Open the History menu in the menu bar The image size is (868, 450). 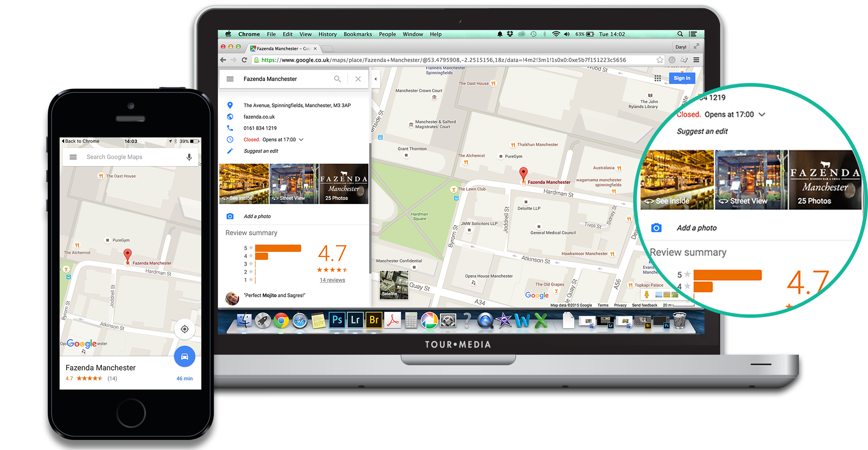point(327,34)
